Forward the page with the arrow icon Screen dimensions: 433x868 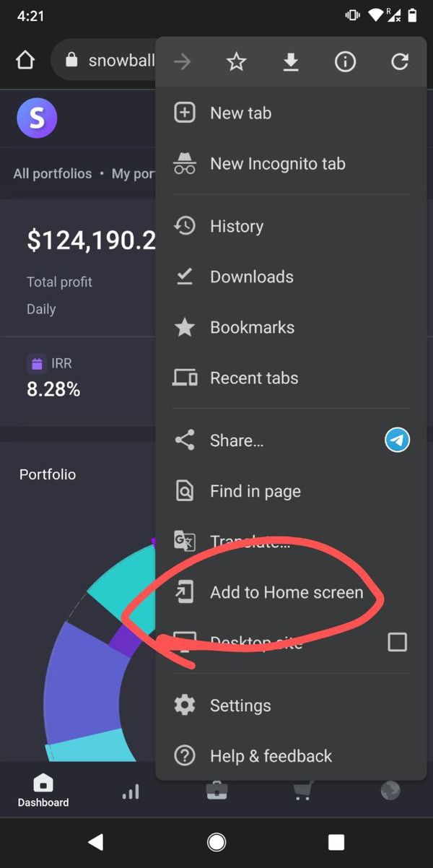[182, 61]
